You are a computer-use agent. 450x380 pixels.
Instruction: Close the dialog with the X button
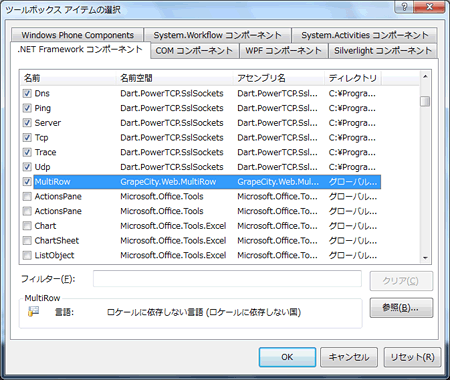[430, 6]
